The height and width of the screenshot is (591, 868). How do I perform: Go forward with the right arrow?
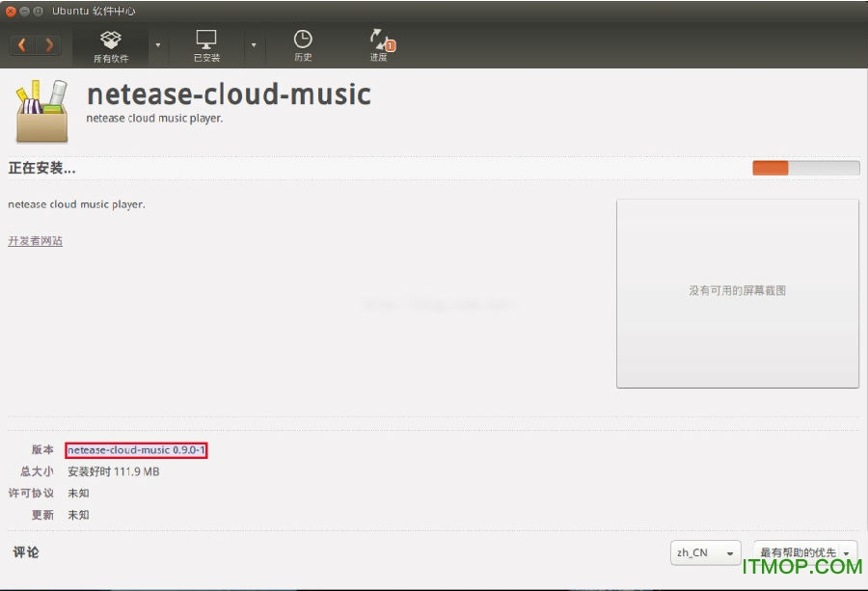(49, 44)
